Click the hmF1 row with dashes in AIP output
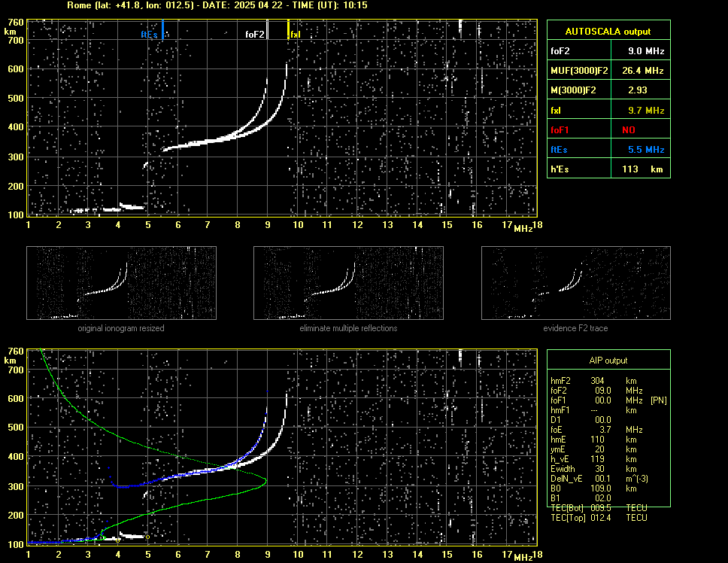Image resolution: width=728 pixels, height=563 pixels. click(593, 410)
